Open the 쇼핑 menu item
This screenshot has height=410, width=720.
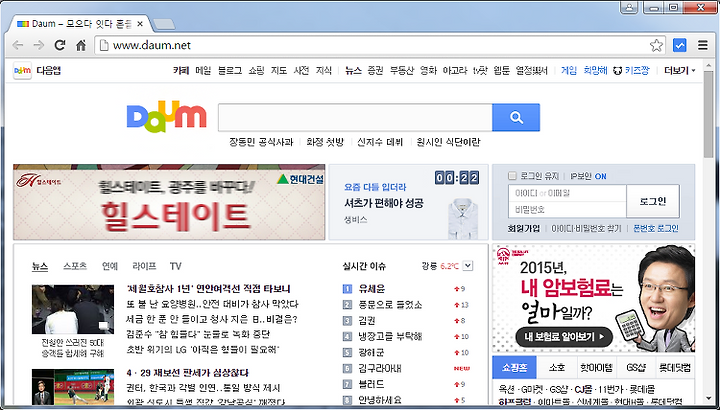click(x=256, y=71)
